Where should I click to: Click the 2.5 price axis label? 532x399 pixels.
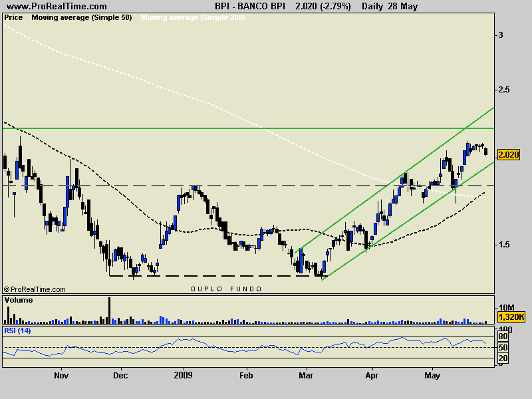[503, 90]
